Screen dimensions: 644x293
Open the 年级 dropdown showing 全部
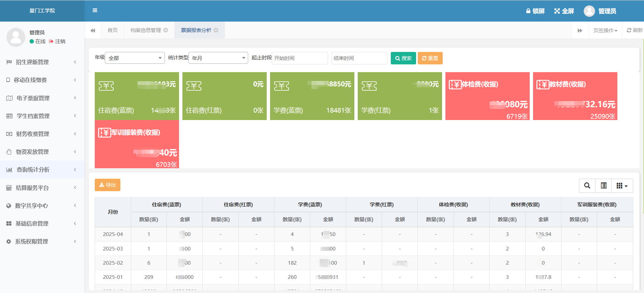pyautogui.click(x=135, y=58)
